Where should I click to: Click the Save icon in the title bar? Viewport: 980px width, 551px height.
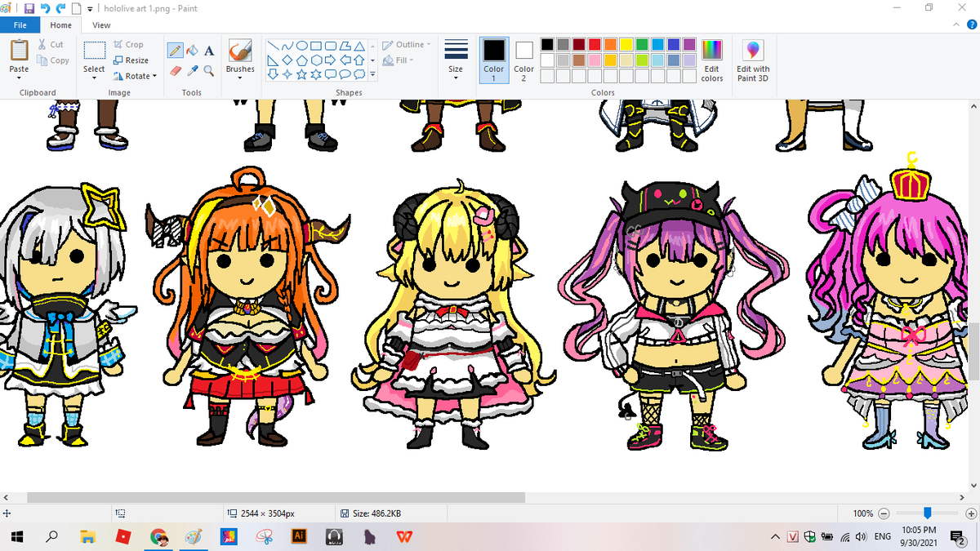point(29,8)
